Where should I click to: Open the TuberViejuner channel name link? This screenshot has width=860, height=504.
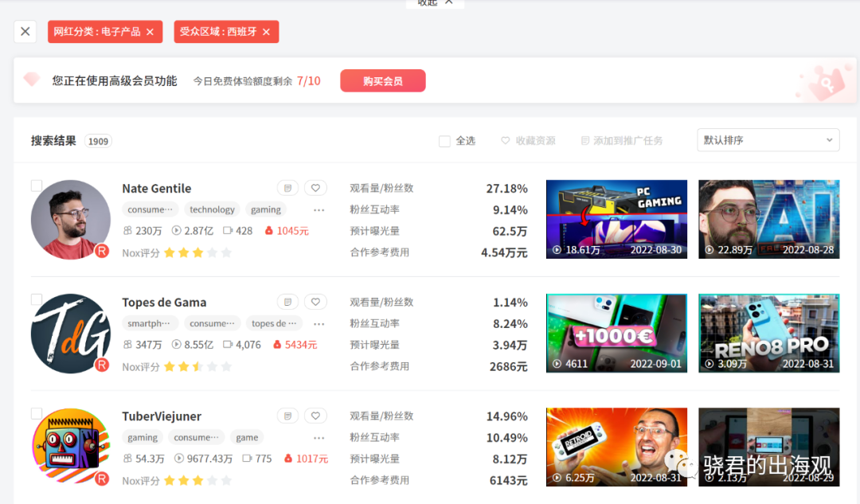click(162, 416)
